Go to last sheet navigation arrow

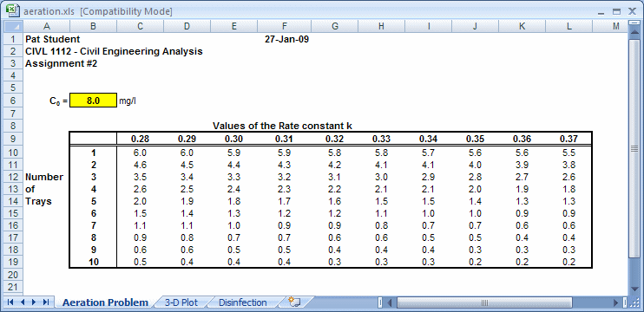[x=46, y=302]
